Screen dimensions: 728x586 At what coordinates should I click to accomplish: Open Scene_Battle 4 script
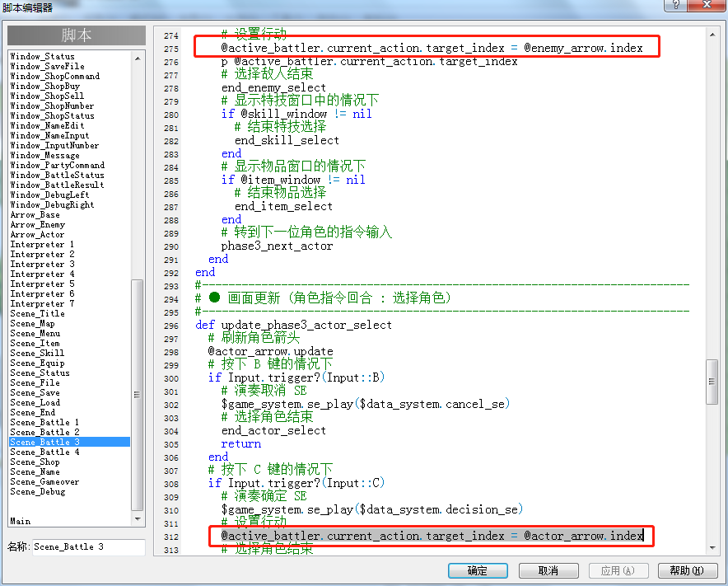[45, 452]
